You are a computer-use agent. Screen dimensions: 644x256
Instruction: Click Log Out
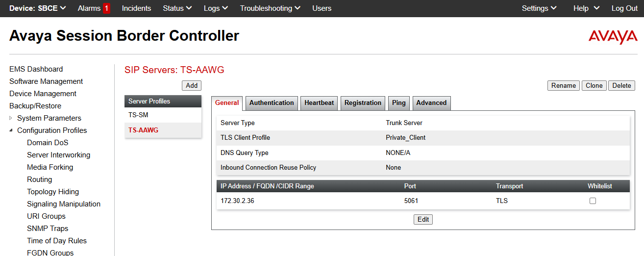pyautogui.click(x=624, y=8)
